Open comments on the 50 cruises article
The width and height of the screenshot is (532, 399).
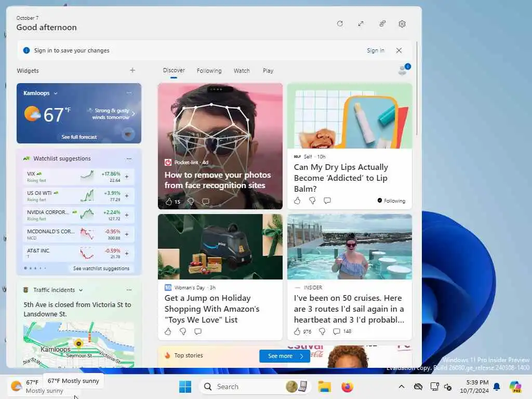(336, 331)
